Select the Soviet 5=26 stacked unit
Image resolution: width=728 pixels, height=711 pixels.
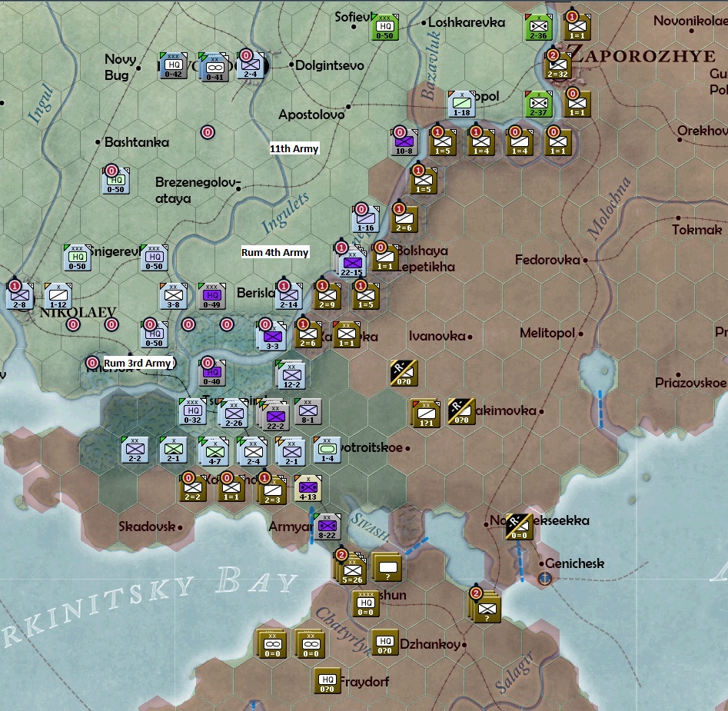point(351,570)
